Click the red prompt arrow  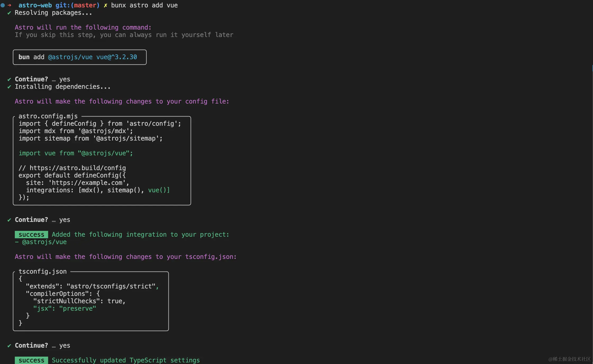[x=10, y=5]
